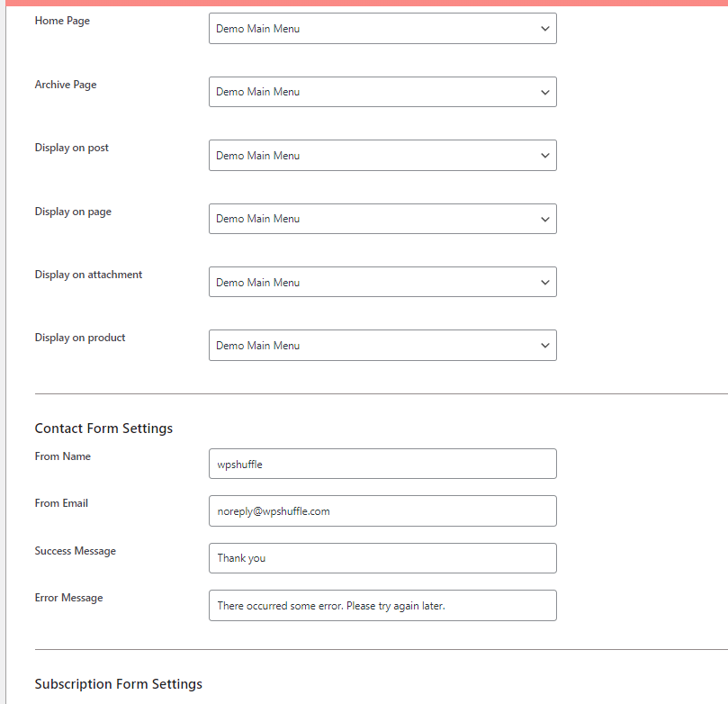
Task: Expand the Display on product dropdown
Action: (x=382, y=346)
